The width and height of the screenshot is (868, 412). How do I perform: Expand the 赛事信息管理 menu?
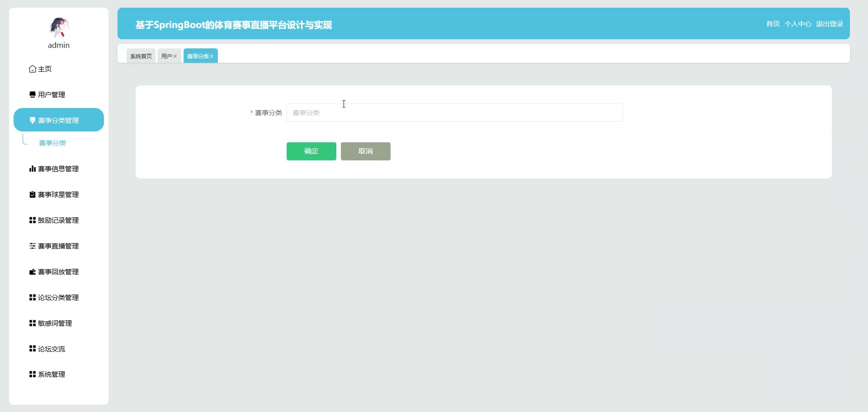coord(59,169)
